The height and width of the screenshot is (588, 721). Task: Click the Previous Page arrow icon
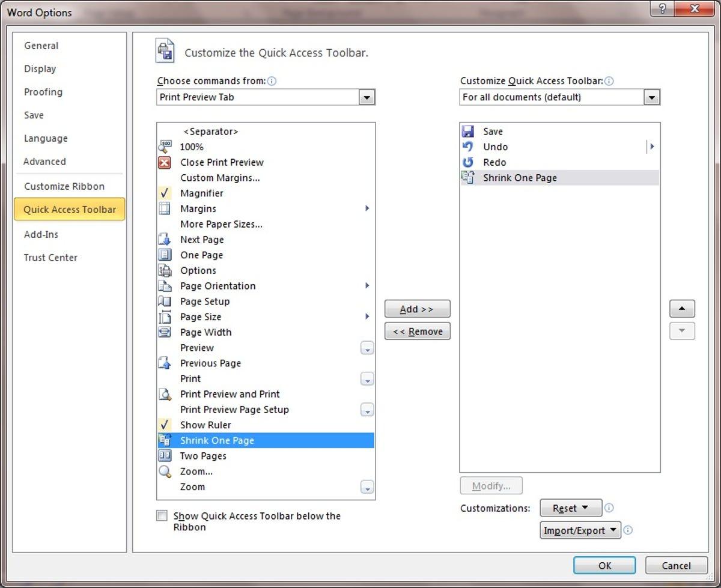coord(165,363)
